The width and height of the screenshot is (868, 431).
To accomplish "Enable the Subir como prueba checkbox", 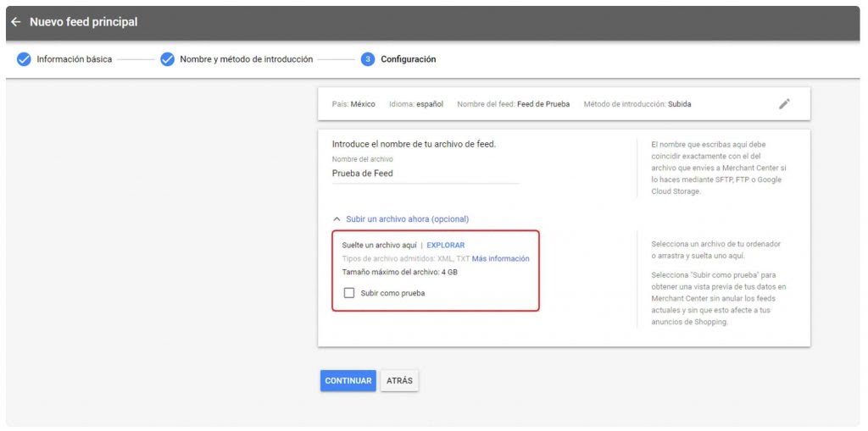I will 349,293.
